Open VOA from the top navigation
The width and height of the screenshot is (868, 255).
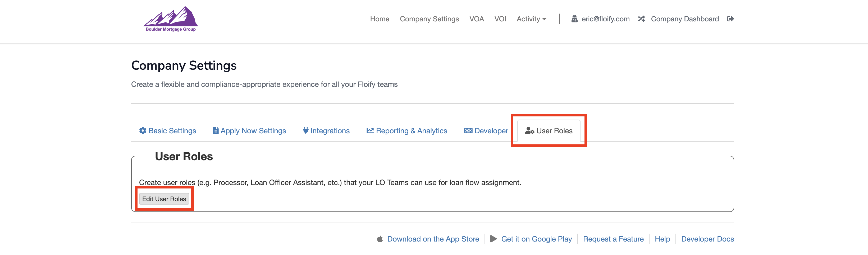pos(477,19)
